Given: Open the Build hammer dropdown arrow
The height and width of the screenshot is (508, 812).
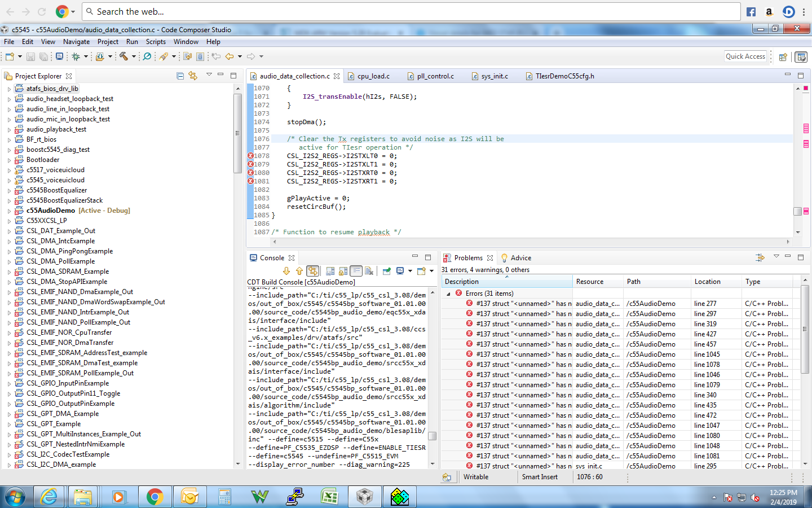Looking at the screenshot, I should coord(134,56).
